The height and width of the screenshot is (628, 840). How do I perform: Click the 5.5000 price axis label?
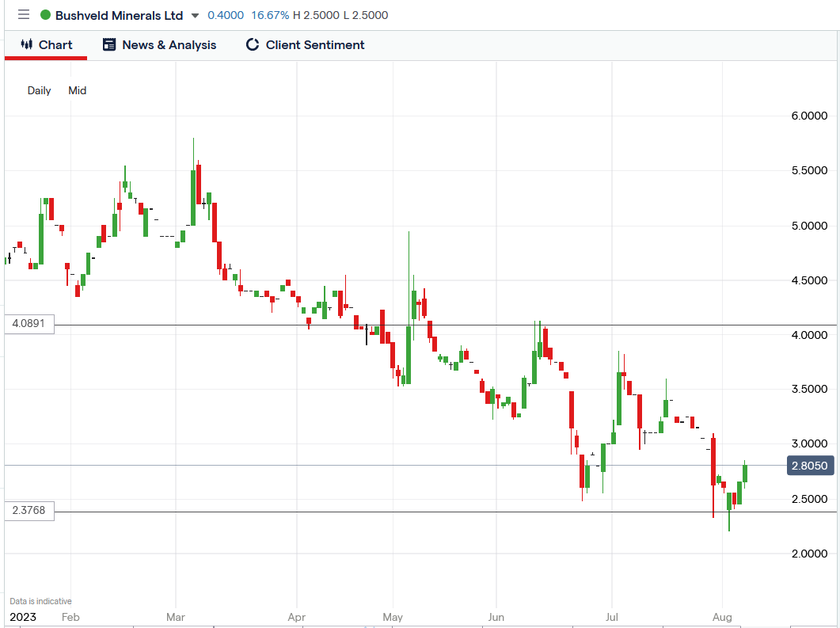point(809,170)
